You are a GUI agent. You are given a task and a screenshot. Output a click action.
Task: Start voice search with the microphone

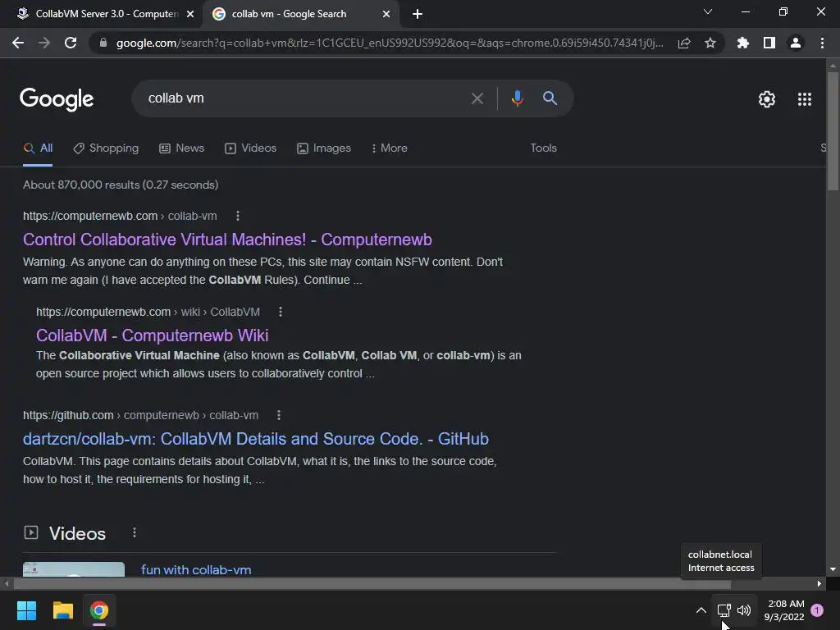point(517,98)
